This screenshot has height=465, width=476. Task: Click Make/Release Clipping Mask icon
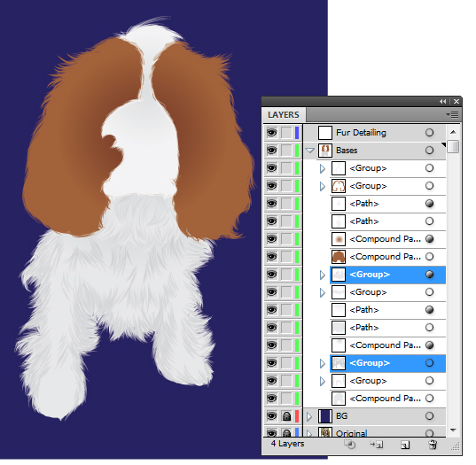coord(350,445)
